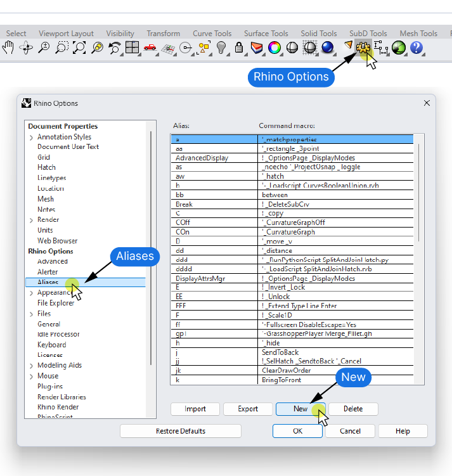Click the blue Help question mark icon

point(416,48)
